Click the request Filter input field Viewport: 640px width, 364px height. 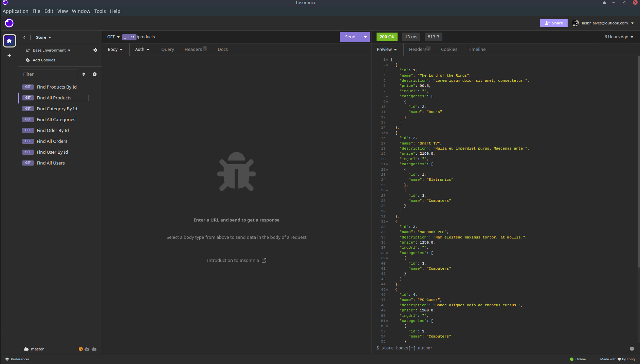click(x=50, y=74)
